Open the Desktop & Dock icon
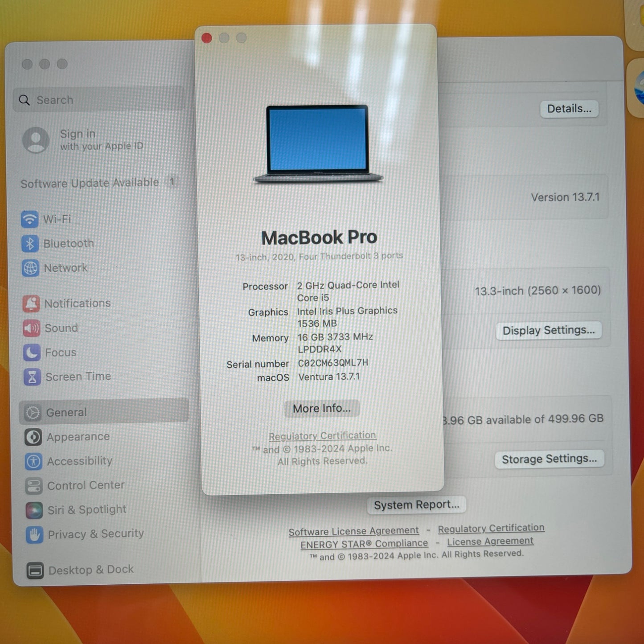Image resolution: width=644 pixels, height=644 pixels. 35,570
